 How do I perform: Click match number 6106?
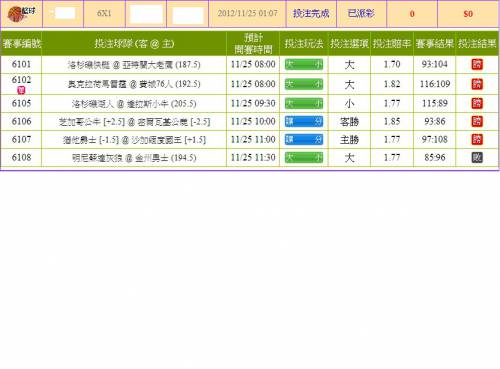click(21, 121)
